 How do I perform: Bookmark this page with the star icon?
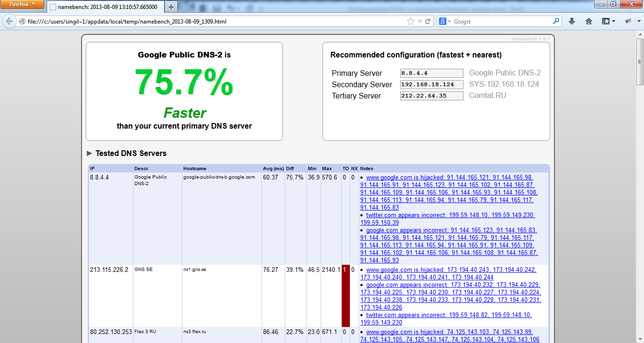[x=410, y=21]
